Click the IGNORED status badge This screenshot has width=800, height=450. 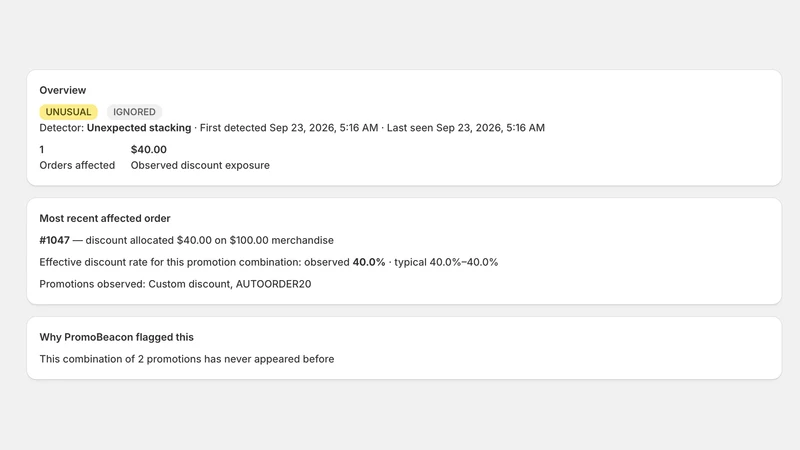click(x=134, y=112)
